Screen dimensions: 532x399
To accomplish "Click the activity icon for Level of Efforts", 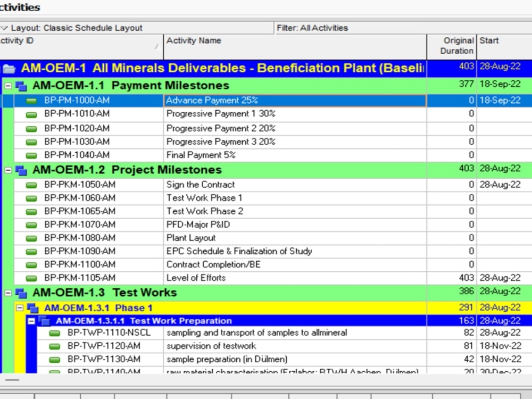I will [32, 278].
